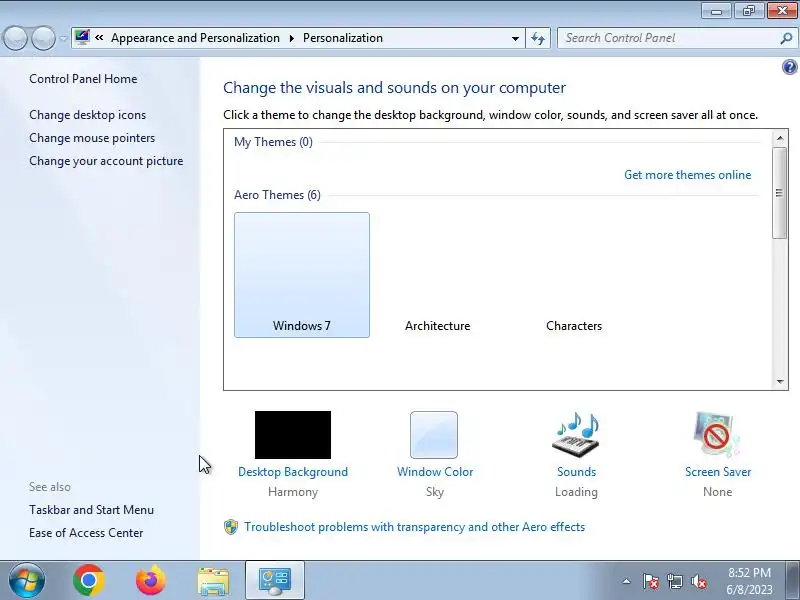Open the Screen Saver icon
The height and width of the screenshot is (600, 800).
[717, 435]
